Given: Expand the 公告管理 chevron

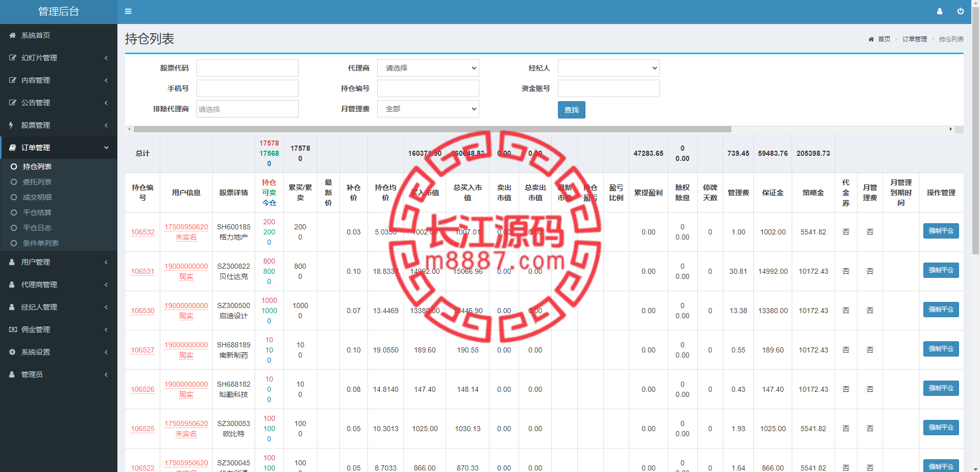Looking at the screenshot, I should tap(106, 103).
